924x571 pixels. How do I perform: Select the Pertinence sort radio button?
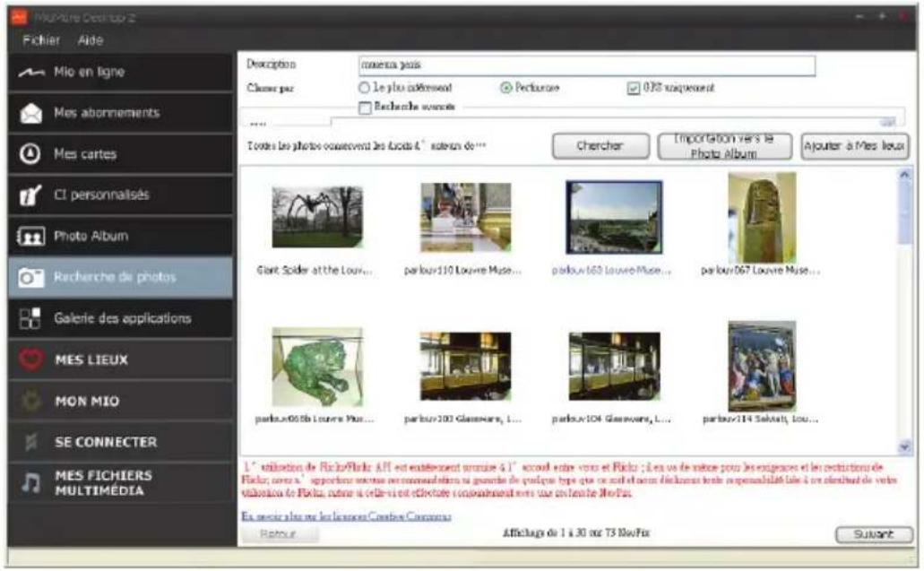pos(505,88)
